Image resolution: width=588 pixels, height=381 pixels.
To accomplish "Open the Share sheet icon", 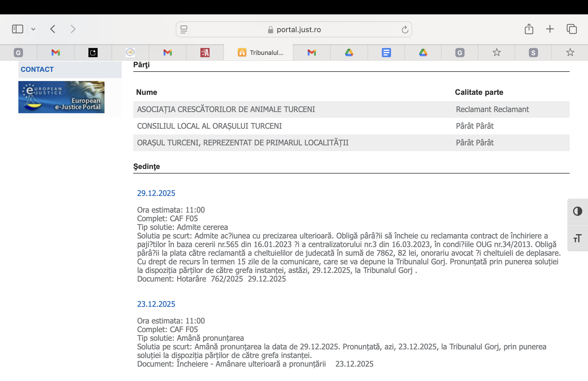I will 529,29.
